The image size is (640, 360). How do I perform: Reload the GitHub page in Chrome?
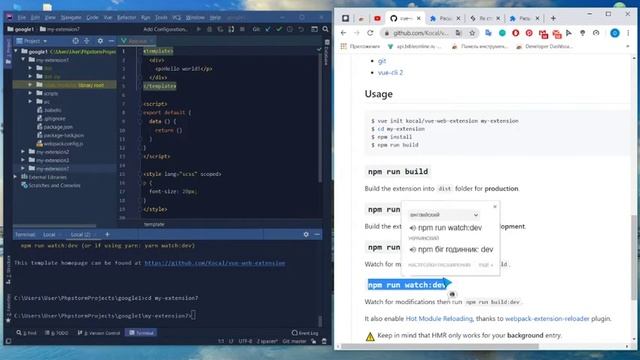(370, 33)
